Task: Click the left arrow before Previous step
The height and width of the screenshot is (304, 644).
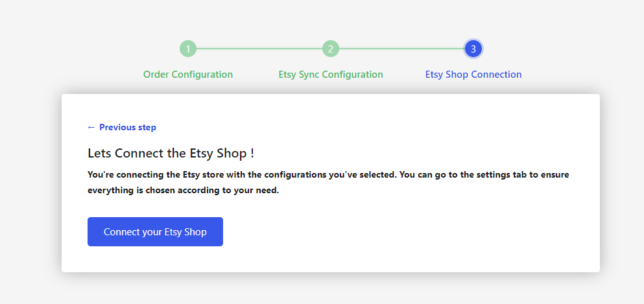Action: 91,127
